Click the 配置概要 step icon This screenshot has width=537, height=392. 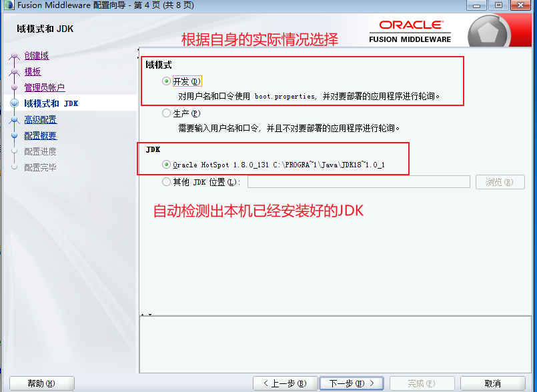(x=15, y=135)
